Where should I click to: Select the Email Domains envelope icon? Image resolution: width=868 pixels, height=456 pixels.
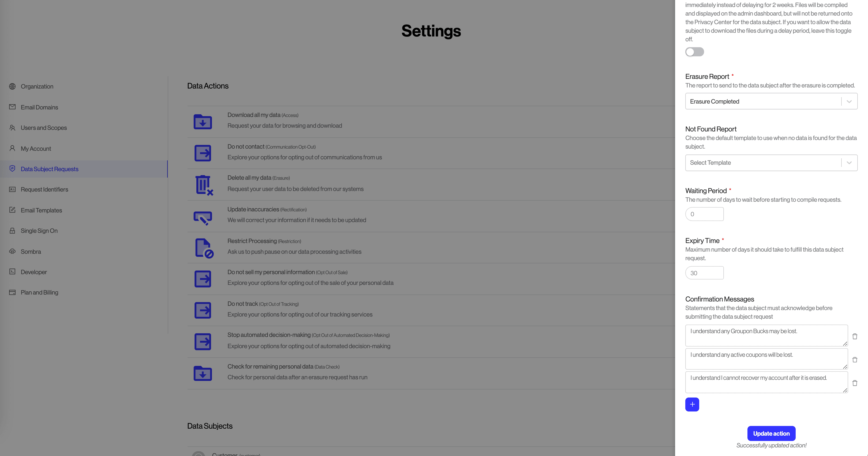13,107
